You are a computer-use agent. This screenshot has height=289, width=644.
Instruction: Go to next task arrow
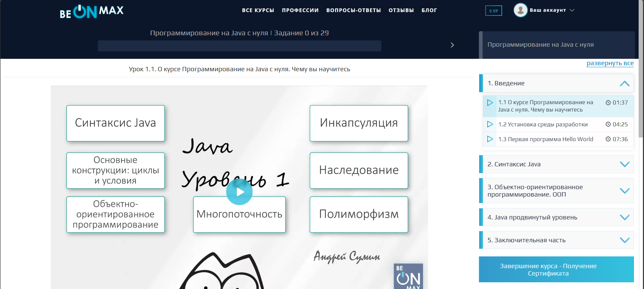pyautogui.click(x=452, y=45)
